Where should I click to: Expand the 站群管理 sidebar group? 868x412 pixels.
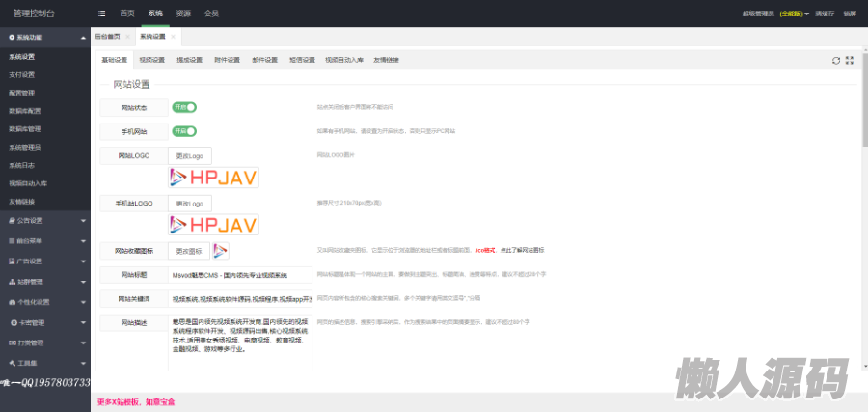click(45, 282)
